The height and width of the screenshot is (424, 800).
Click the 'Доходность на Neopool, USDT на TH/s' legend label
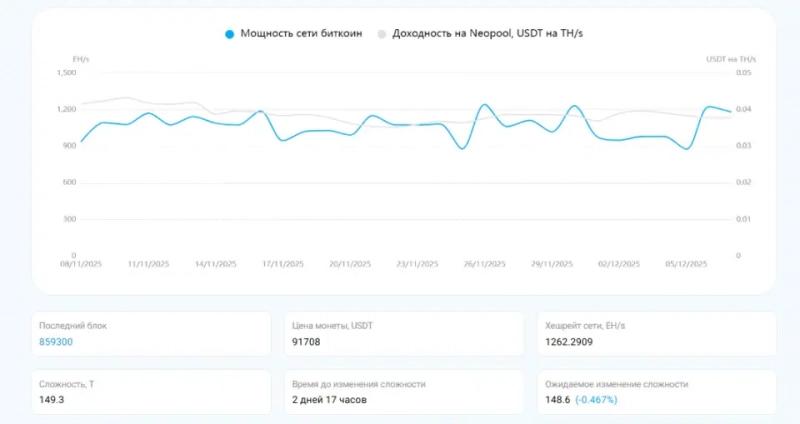[487, 34]
